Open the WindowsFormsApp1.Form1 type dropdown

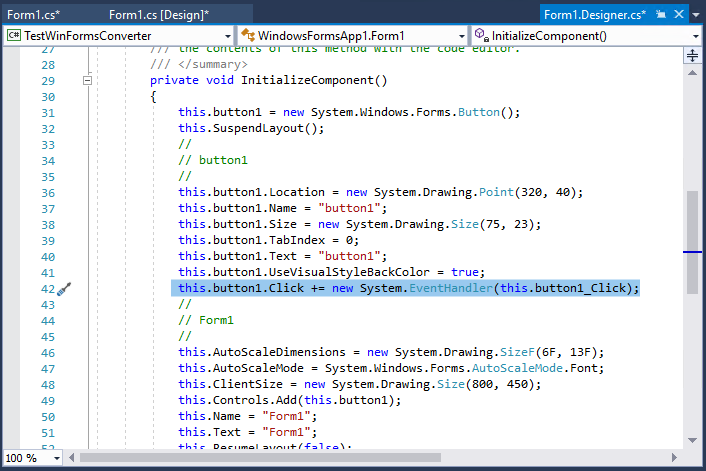point(462,36)
